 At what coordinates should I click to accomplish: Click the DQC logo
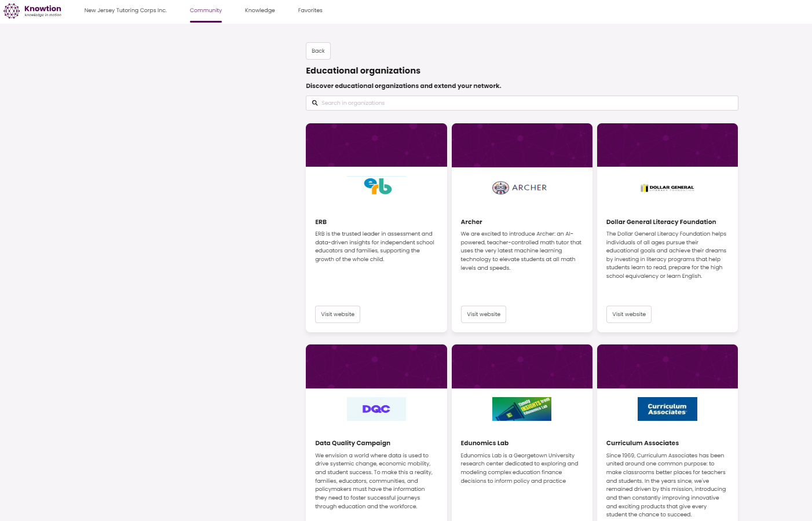(x=376, y=409)
